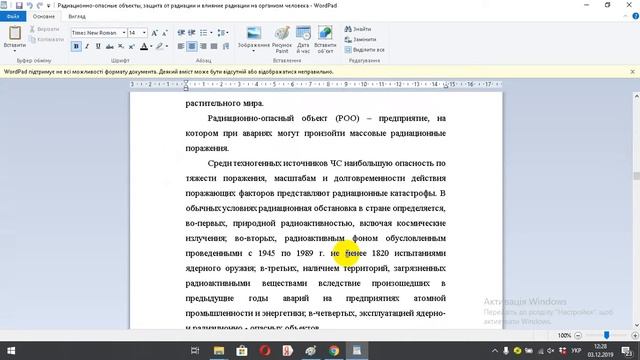640x360 pixels.
Task: Switch to the Вигляд ribbon tab
Action: 77,16
